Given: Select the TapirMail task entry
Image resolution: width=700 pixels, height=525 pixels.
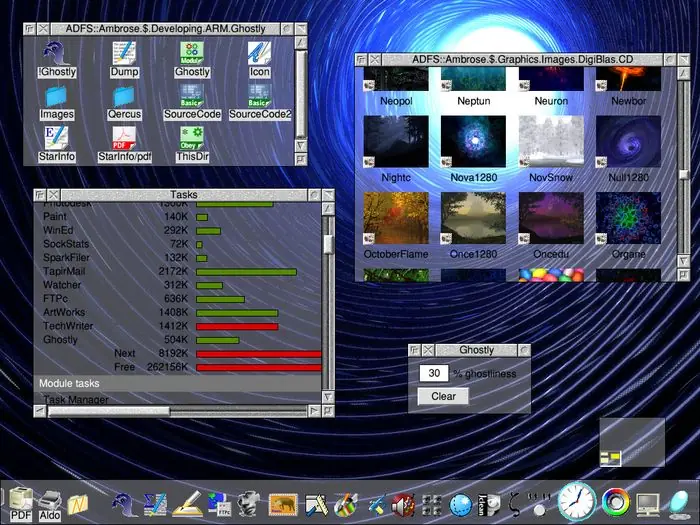Looking at the screenshot, I should point(63,271).
